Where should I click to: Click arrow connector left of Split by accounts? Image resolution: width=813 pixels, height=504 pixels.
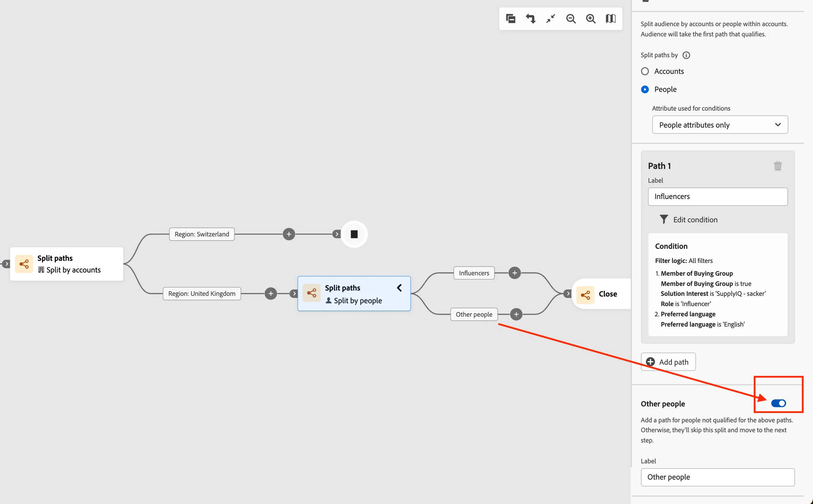(x=6, y=264)
